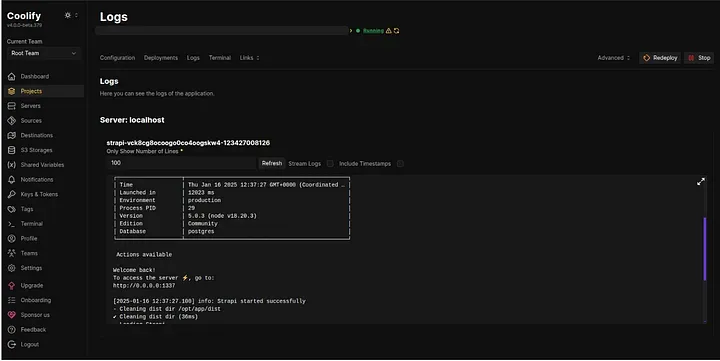Open the Settings link text

tap(31, 268)
